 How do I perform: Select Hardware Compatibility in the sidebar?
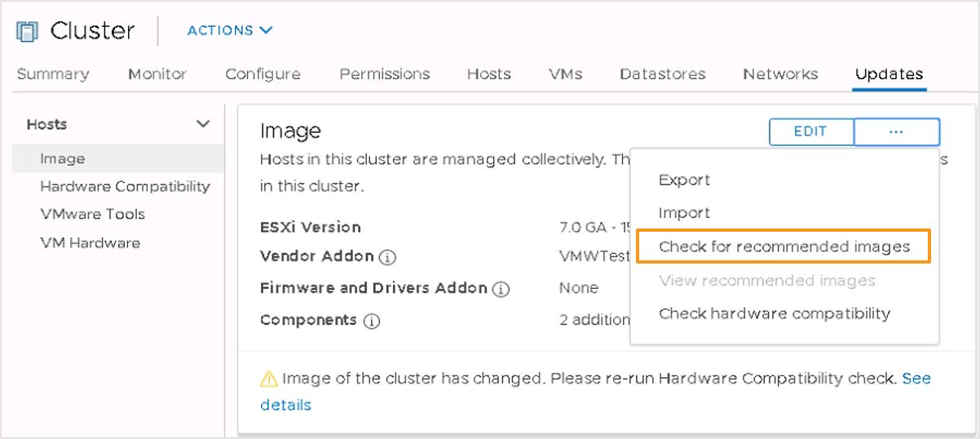[x=125, y=186]
